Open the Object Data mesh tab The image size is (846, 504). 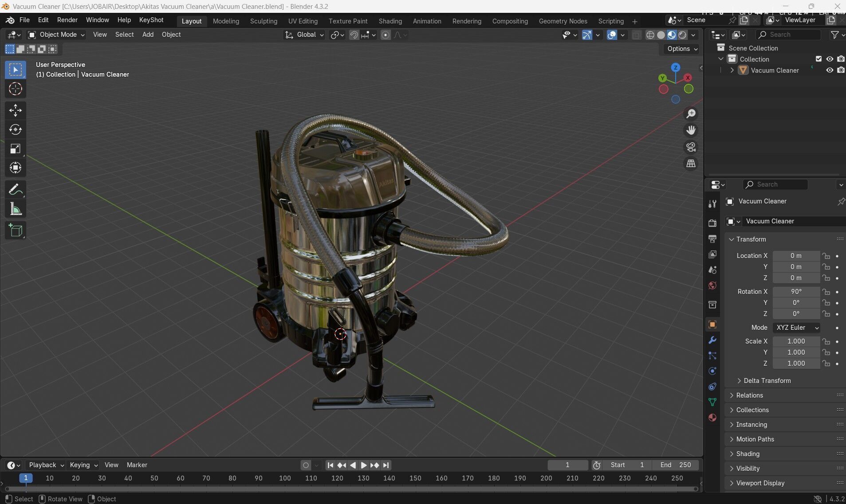tap(712, 402)
